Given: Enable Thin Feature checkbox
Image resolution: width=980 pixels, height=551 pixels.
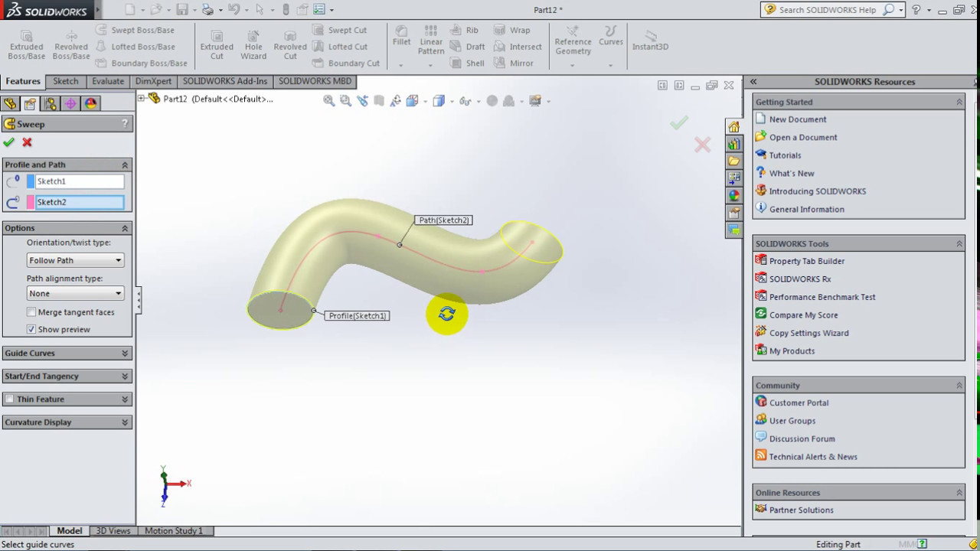Looking at the screenshot, I should (x=10, y=399).
